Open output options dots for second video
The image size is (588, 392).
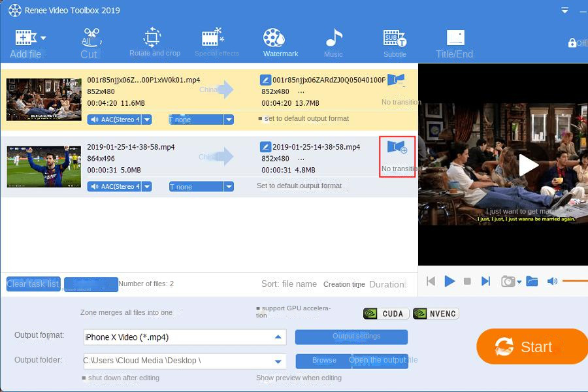point(301,159)
